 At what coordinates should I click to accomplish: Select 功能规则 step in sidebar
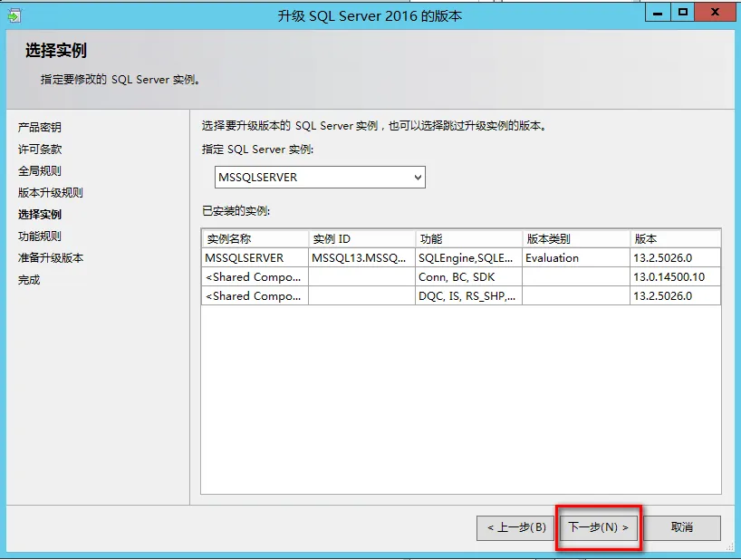[x=40, y=236]
